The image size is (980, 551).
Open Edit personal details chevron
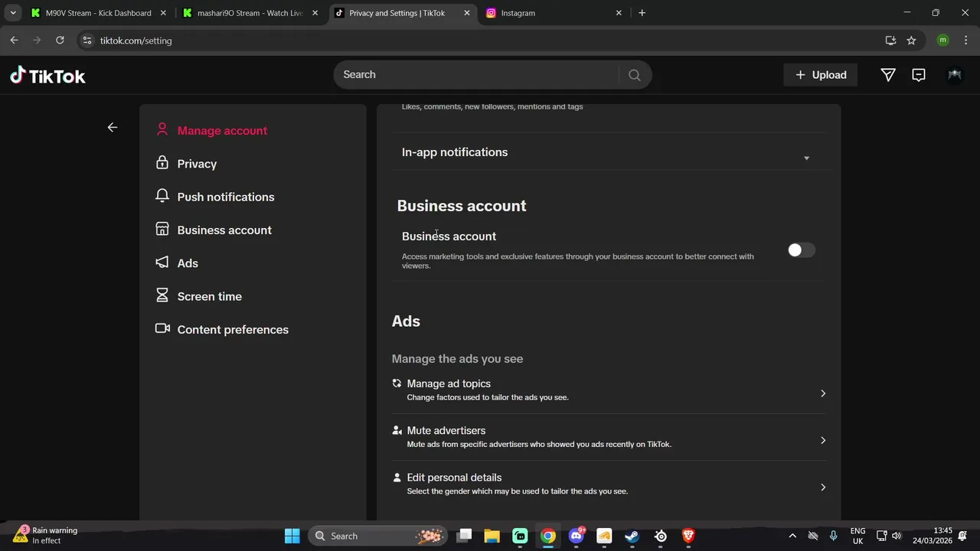823,487
